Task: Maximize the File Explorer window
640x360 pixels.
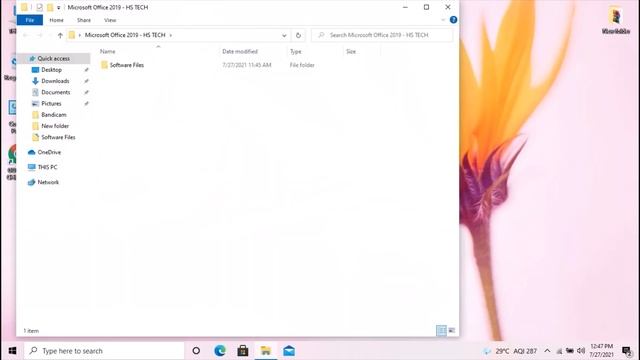Action: (427, 7)
